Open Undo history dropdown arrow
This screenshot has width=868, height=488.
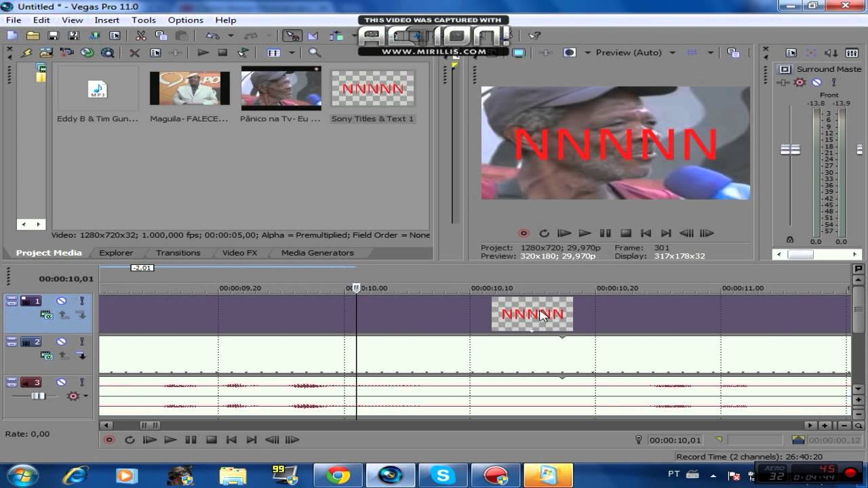point(231,36)
